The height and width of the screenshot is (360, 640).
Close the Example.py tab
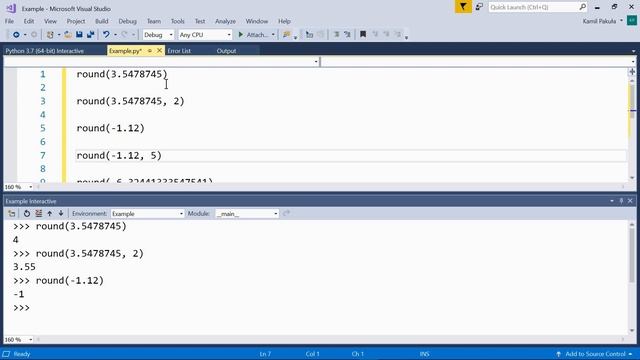click(159, 51)
